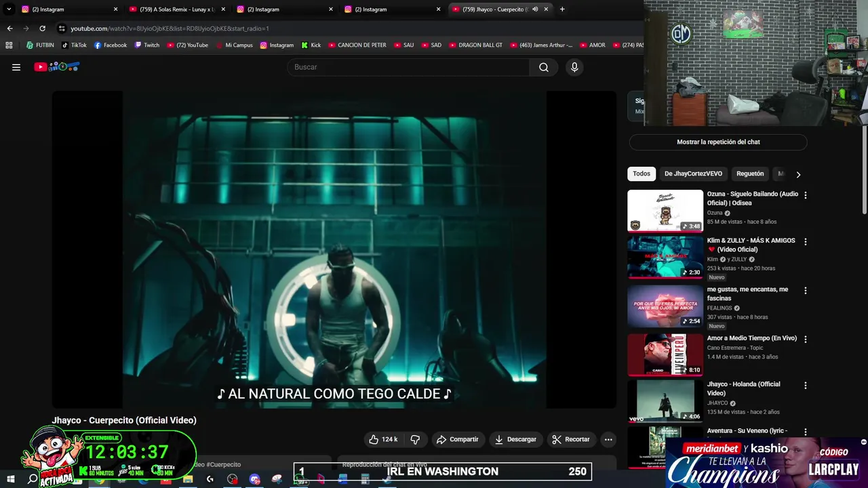Open more actions under the video
The image size is (868, 488).
tap(608, 439)
